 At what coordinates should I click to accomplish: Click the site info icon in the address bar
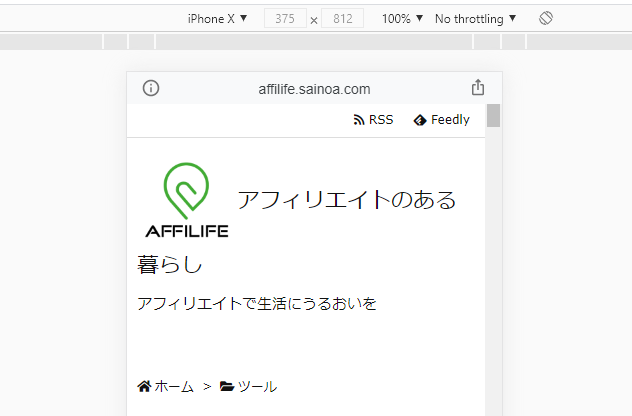pos(151,88)
